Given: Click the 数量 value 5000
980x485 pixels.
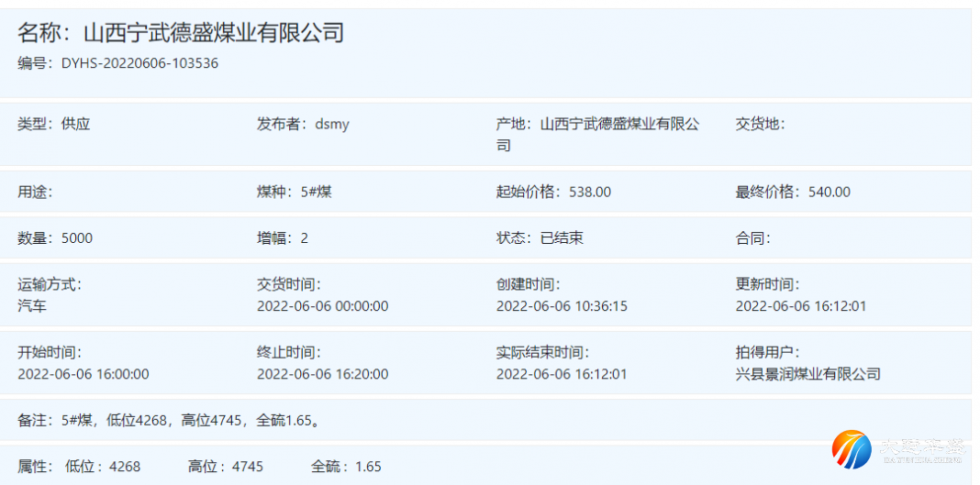Looking at the screenshot, I should [x=77, y=238].
